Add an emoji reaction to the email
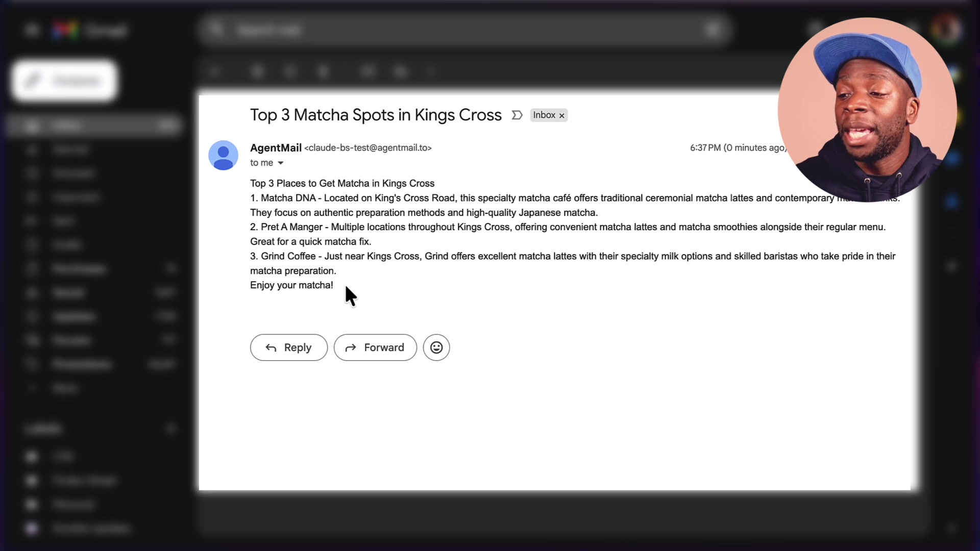Screen dimensions: 980x551 click(x=436, y=347)
